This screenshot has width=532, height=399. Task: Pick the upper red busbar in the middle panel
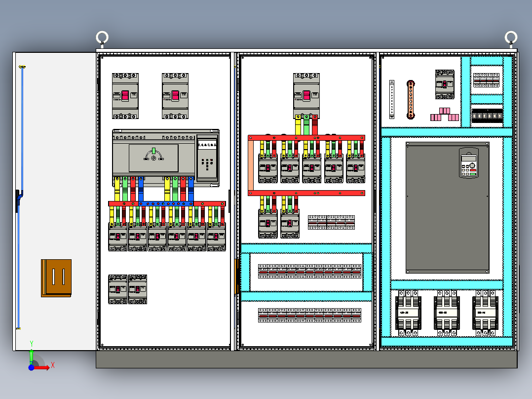click(306, 138)
